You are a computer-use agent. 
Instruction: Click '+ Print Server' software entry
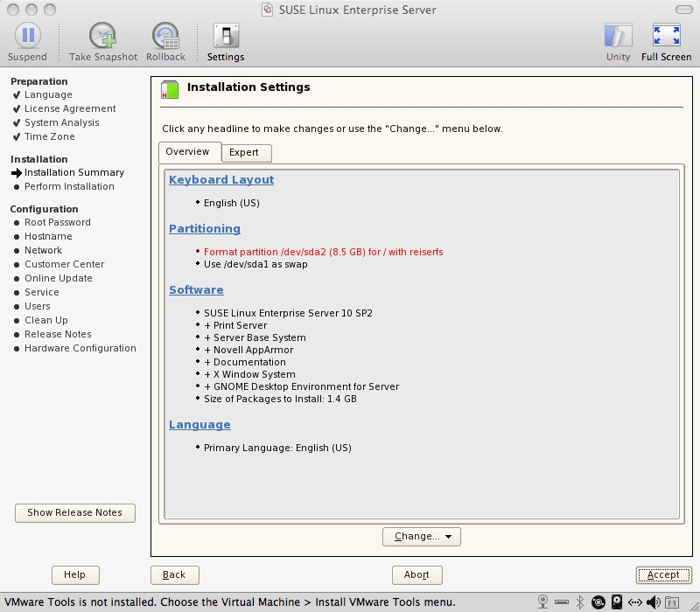tap(235, 325)
